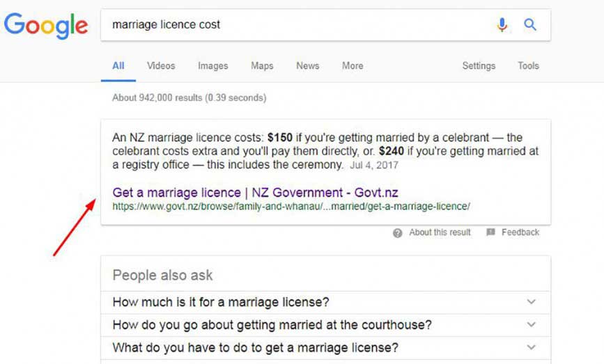Screen dimensions: 604x364
Task: Click the Google logo
Action: click(x=46, y=25)
